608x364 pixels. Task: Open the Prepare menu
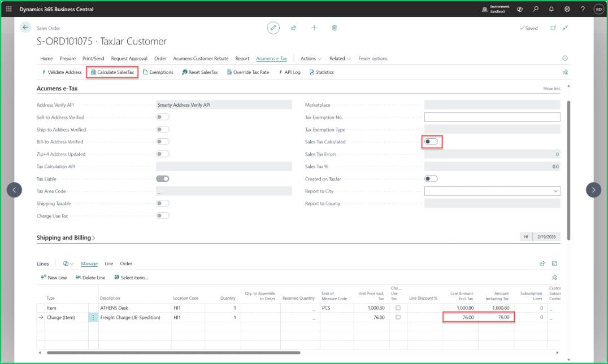click(x=67, y=59)
